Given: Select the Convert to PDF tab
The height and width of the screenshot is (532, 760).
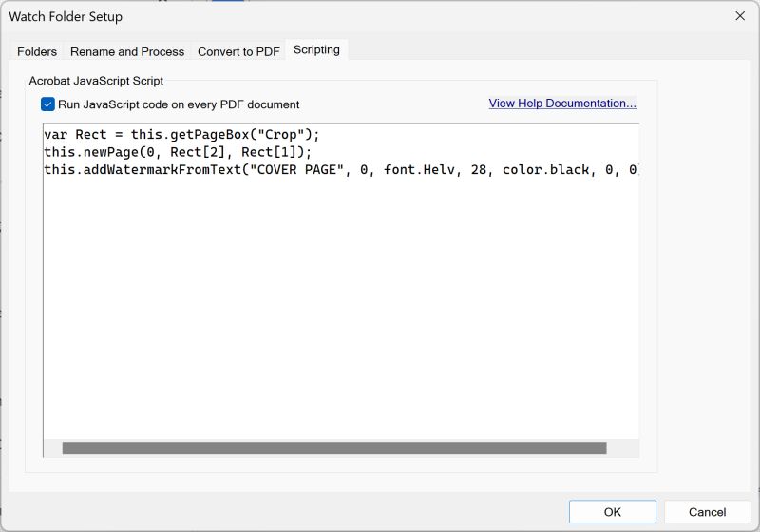Looking at the screenshot, I should pyautogui.click(x=238, y=51).
